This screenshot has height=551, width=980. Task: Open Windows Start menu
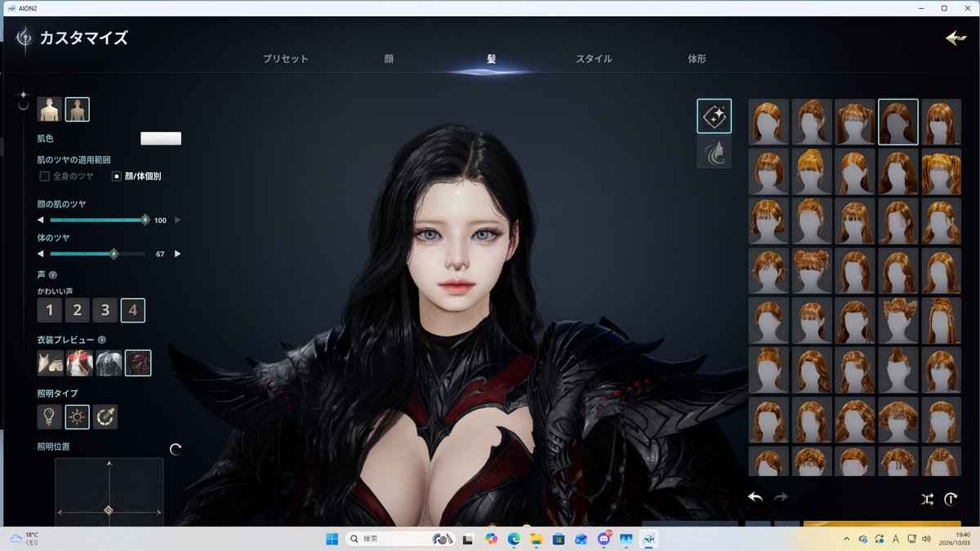coord(332,539)
